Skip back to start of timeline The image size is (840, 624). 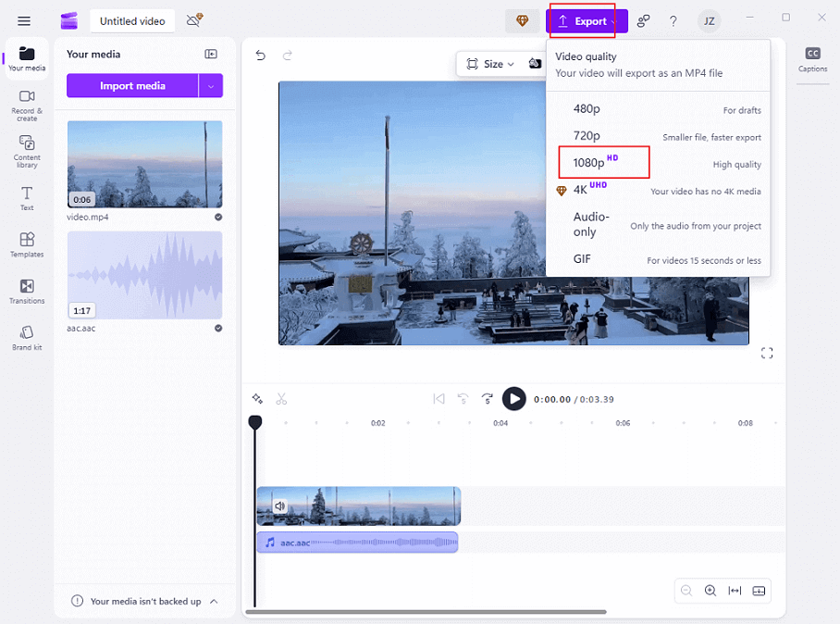[439, 399]
